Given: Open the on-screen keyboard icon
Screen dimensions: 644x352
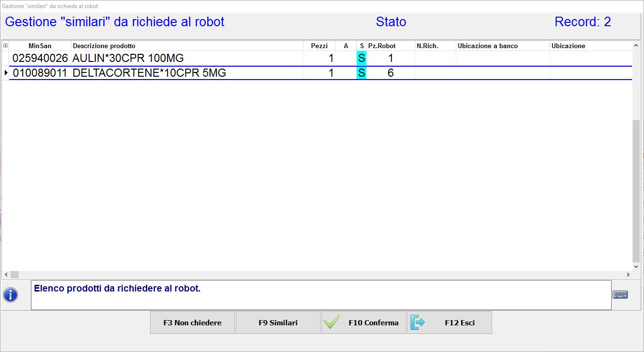Looking at the screenshot, I should click(x=620, y=295).
